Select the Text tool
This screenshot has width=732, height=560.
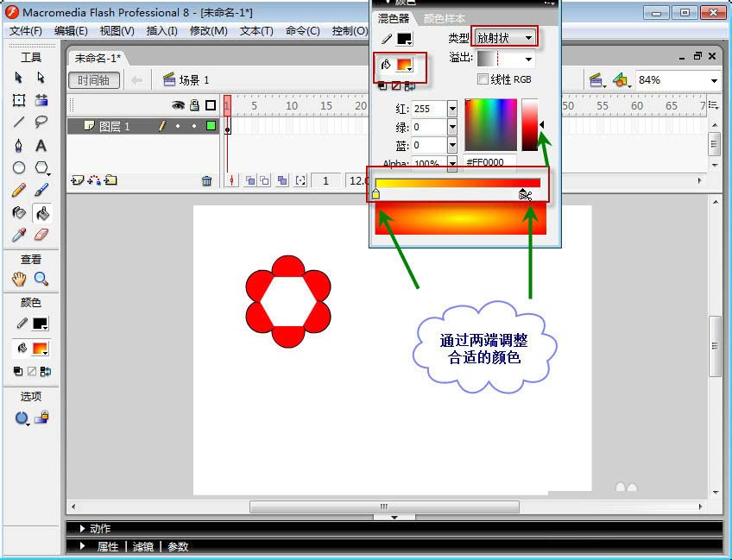[x=41, y=146]
